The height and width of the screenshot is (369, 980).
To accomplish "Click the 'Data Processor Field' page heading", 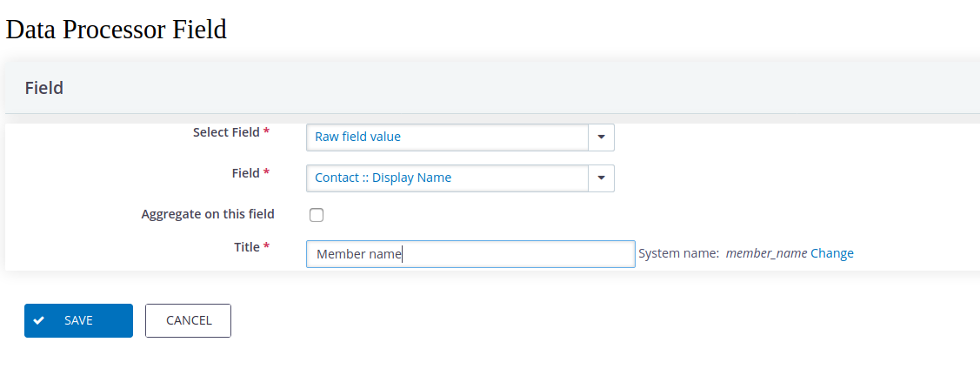I will [x=117, y=30].
